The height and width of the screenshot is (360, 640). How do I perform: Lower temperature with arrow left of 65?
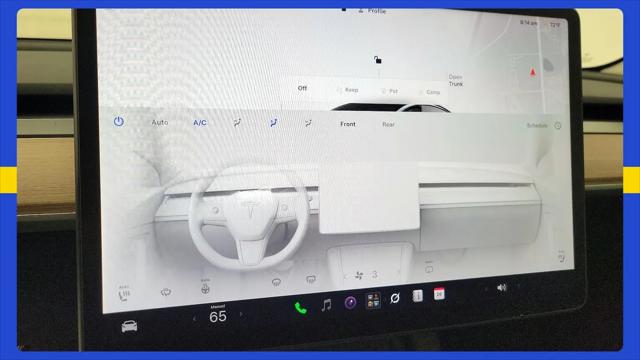coord(194,318)
